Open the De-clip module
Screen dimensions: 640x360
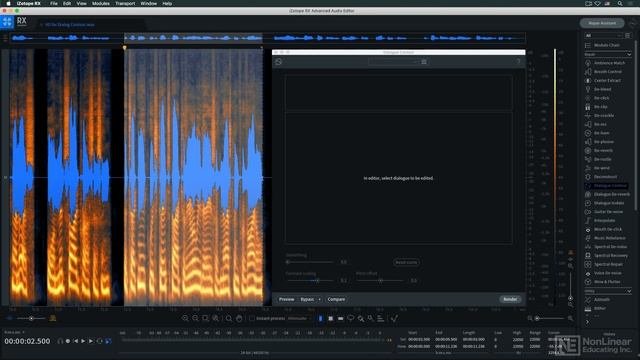pos(597,107)
